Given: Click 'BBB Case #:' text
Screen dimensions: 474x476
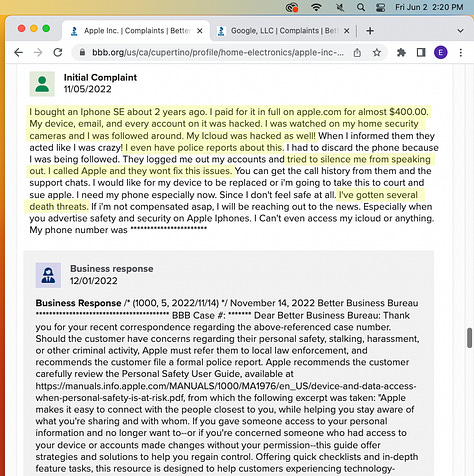Looking at the screenshot, I should point(199,315).
